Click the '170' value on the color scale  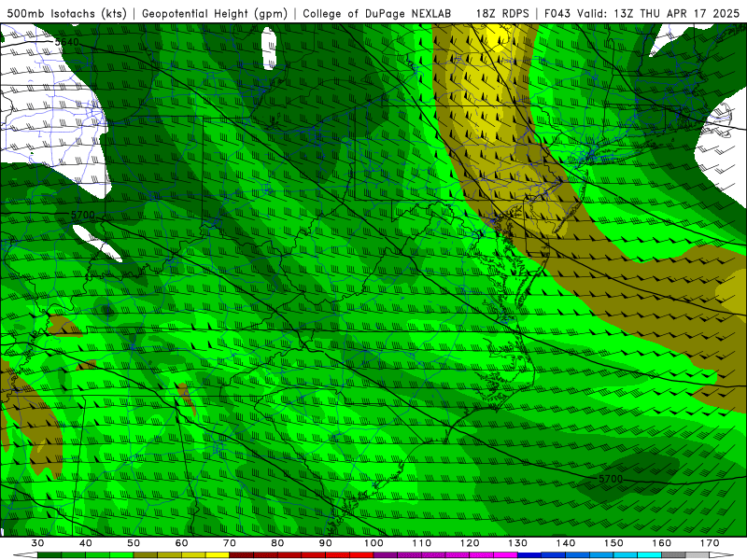coord(710,543)
